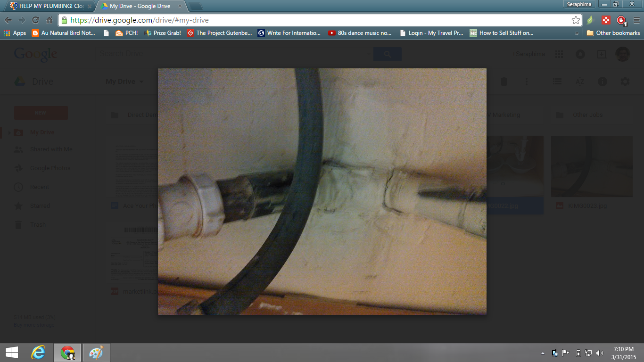Open Paint from the Windows taskbar
Viewport: 644px width, 362px height.
96,353
